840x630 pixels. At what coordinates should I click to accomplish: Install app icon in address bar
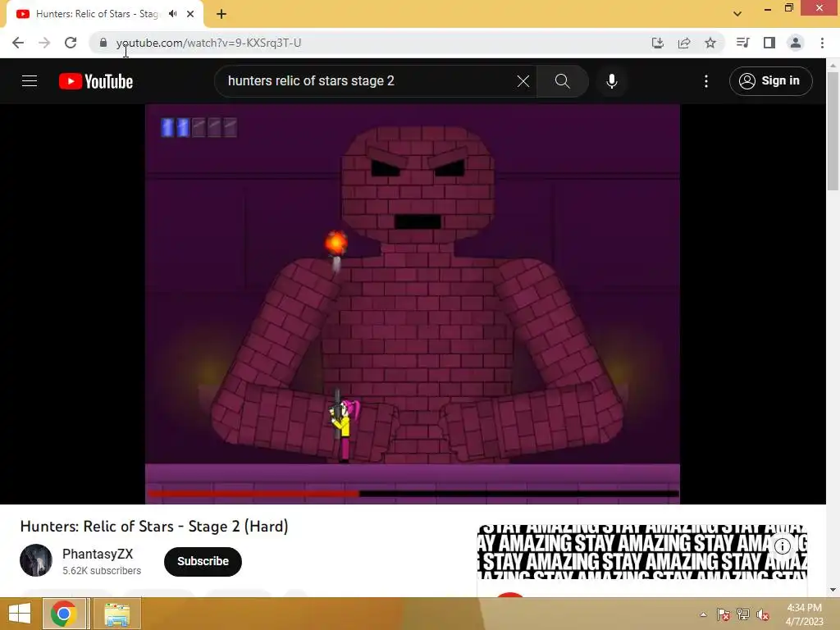(657, 43)
